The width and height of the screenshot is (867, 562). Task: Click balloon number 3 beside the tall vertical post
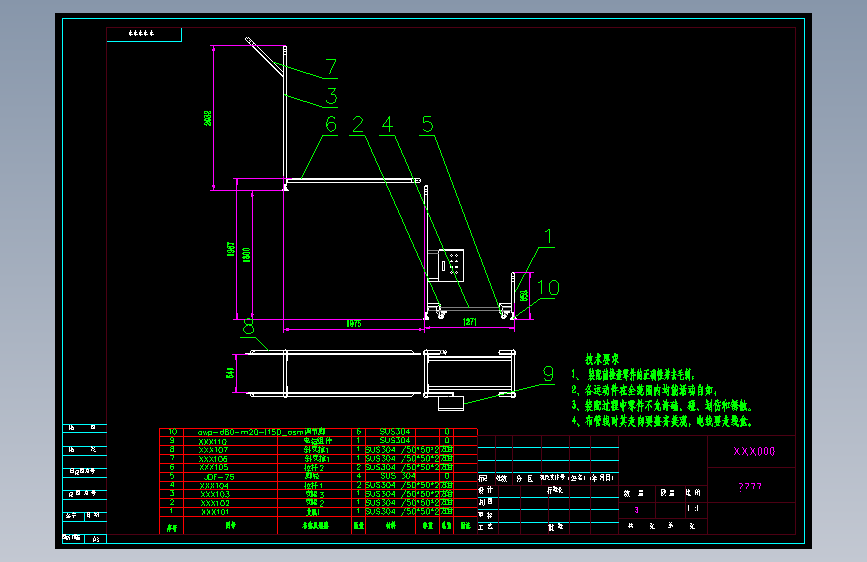[x=331, y=96]
